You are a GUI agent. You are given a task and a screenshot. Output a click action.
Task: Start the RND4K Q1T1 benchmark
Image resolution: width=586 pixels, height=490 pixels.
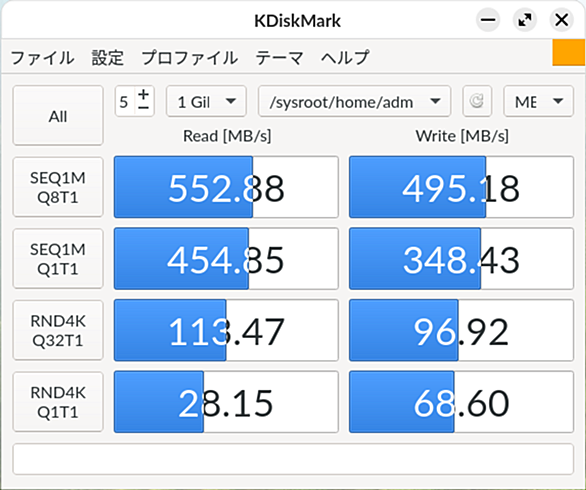58,402
